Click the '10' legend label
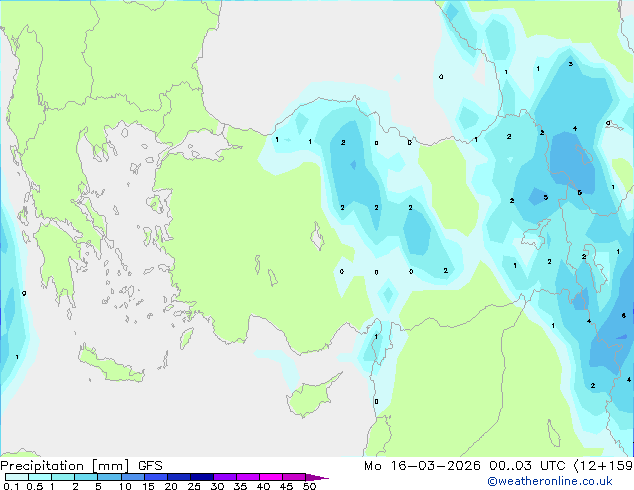634x490 pixels. point(125,486)
